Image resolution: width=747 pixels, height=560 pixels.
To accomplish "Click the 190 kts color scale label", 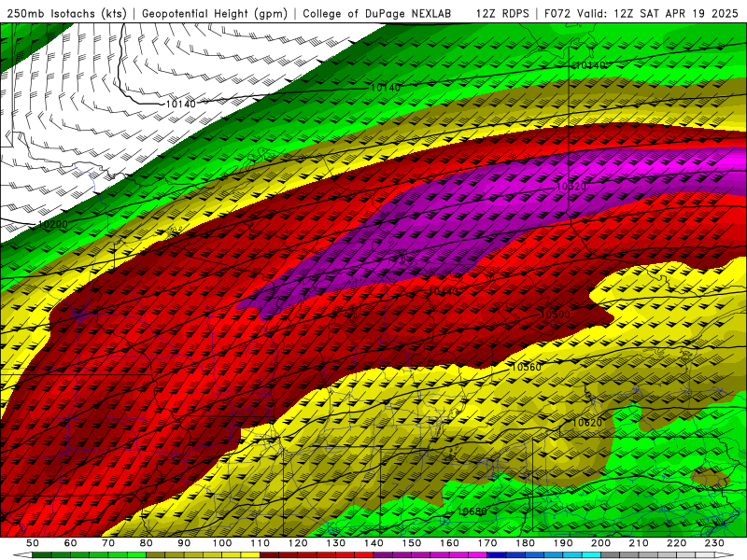I will click(564, 543).
